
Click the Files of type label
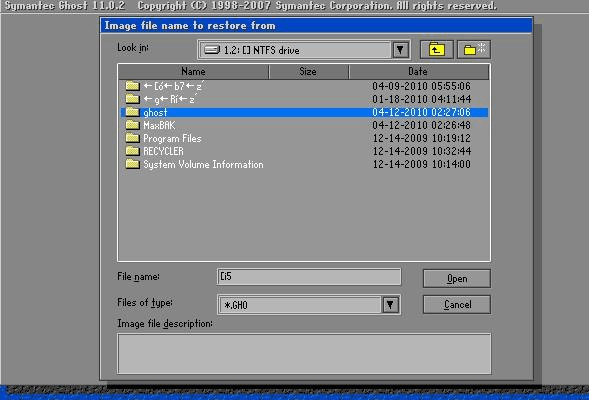point(145,302)
